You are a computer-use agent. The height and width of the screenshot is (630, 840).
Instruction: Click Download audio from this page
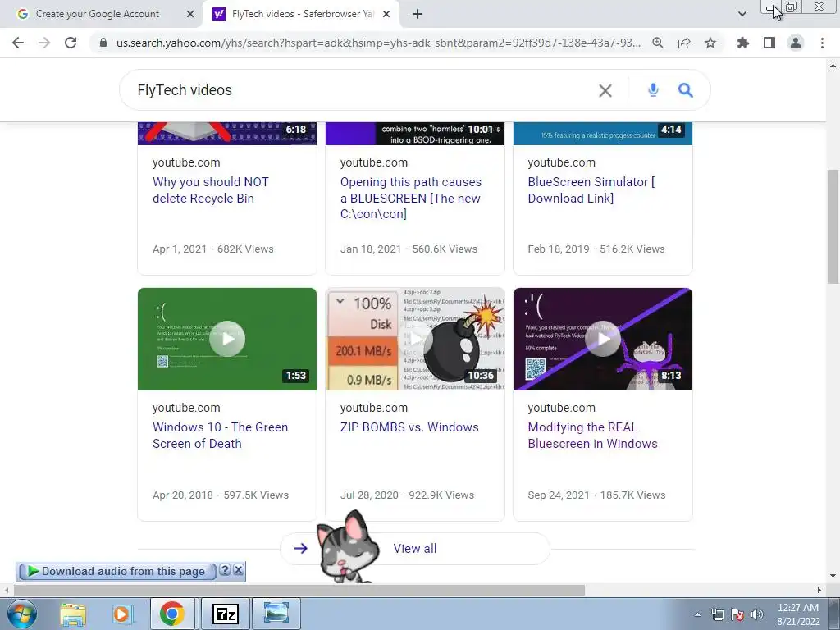(116, 572)
